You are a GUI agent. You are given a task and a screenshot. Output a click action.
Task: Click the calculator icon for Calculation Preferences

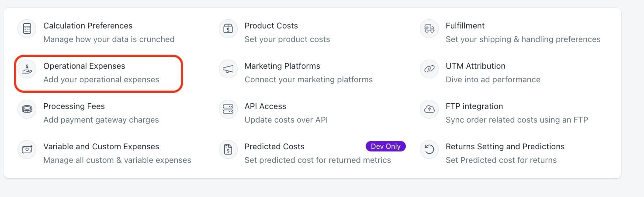tap(27, 29)
